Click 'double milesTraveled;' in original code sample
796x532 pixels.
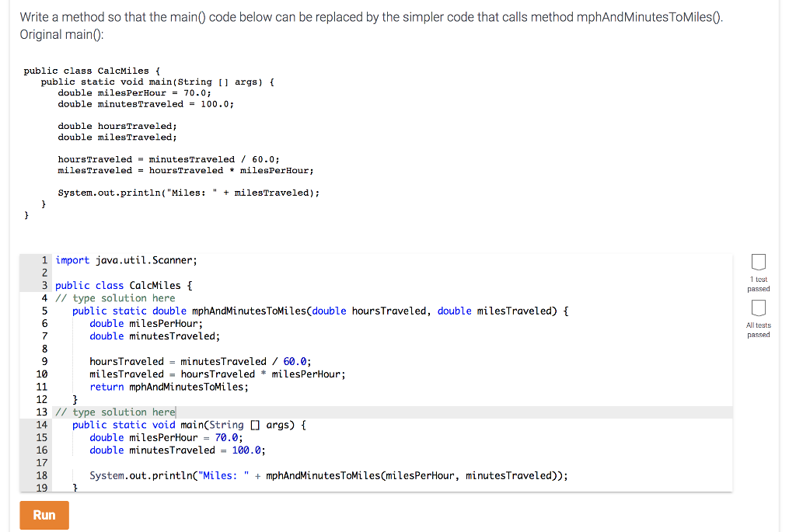[117, 137]
